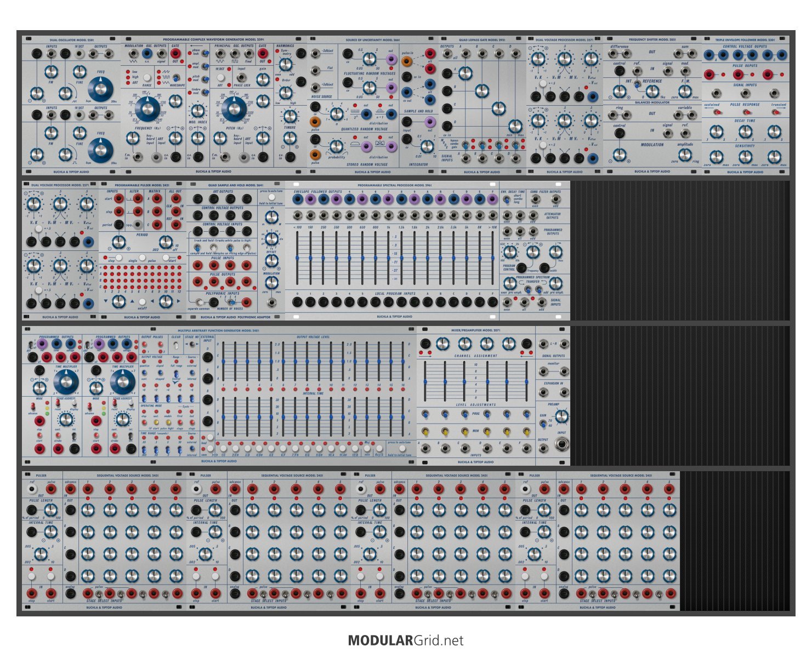This screenshot has width=812, height=652.
Task: Open the MODULARGrid.net link at the bottom
Action: (406, 640)
